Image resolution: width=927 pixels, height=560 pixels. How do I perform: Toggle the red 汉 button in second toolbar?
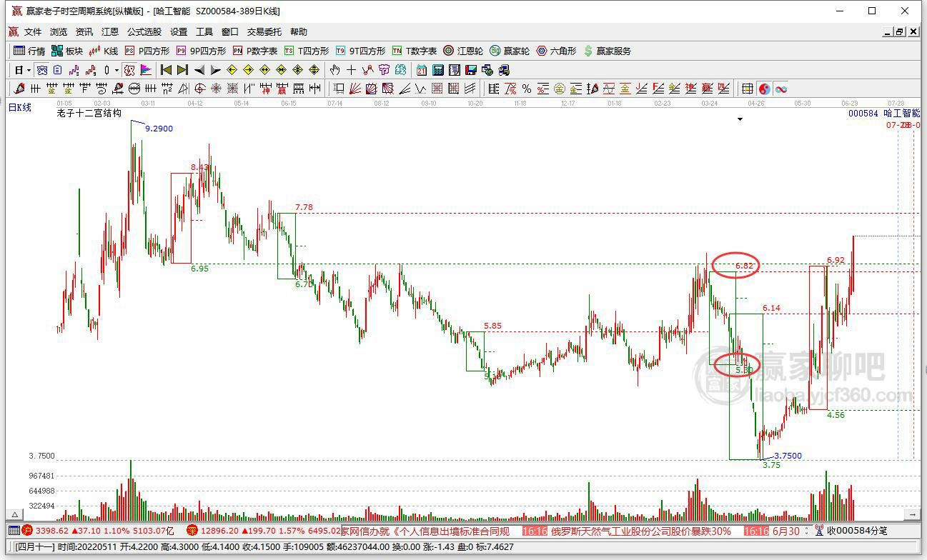pyautogui.click(x=129, y=70)
